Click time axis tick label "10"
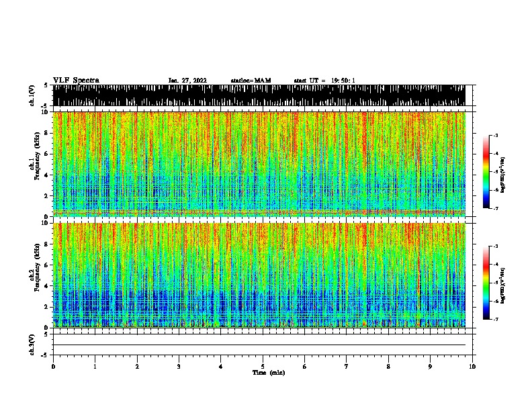 point(472,367)
